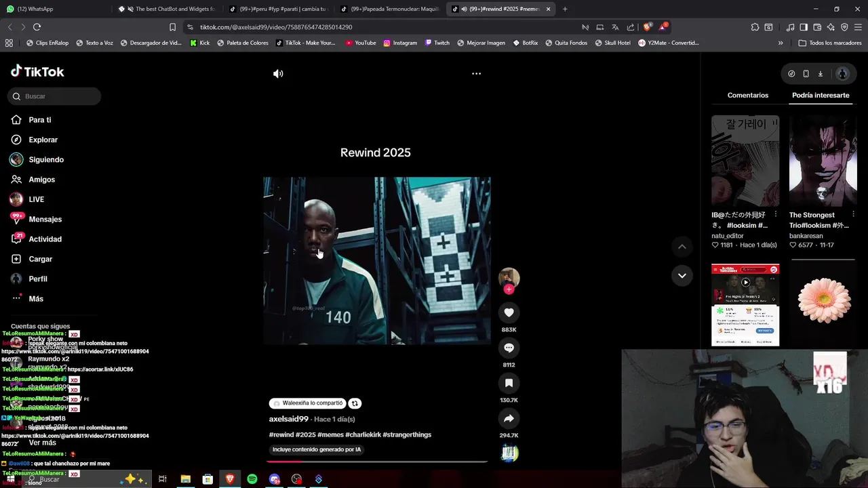Image resolution: width=868 pixels, height=488 pixels.
Task: Open Perfil in the sidebar
Action: (38, 279)
